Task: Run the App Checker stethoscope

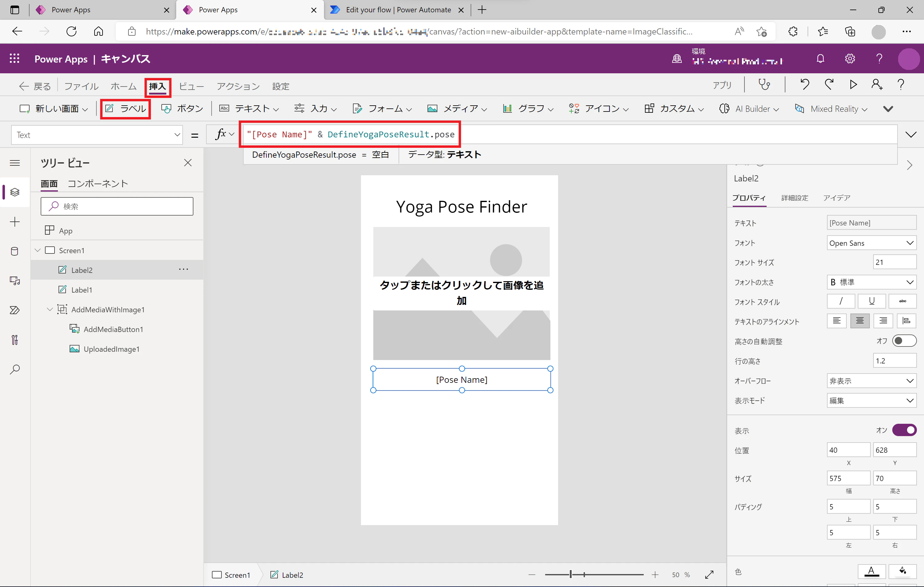Action: 764,84
